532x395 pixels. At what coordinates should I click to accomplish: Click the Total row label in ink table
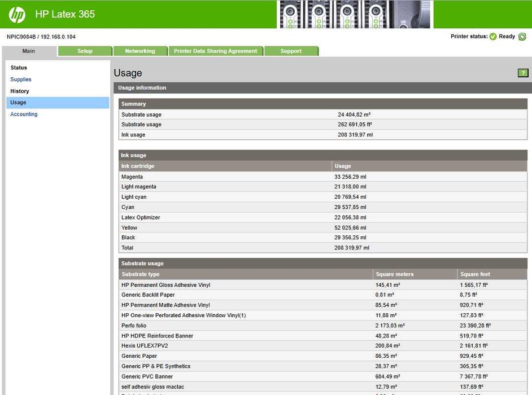pos(127,248)
